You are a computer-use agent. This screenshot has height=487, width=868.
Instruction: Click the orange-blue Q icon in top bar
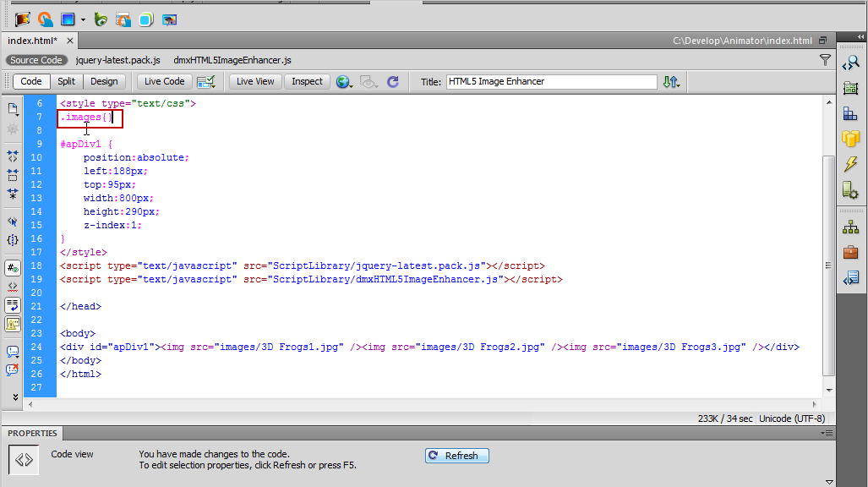[46, 20]
